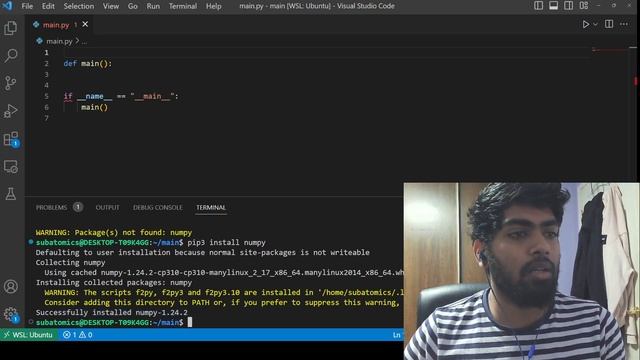
Task: Switch to the Debug Console tab
Action: [158, 207]
